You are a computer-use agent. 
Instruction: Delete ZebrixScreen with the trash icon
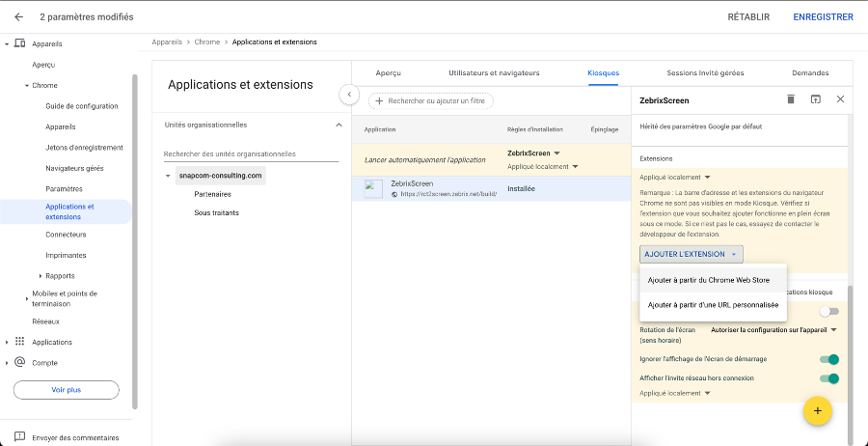[791, 99]
